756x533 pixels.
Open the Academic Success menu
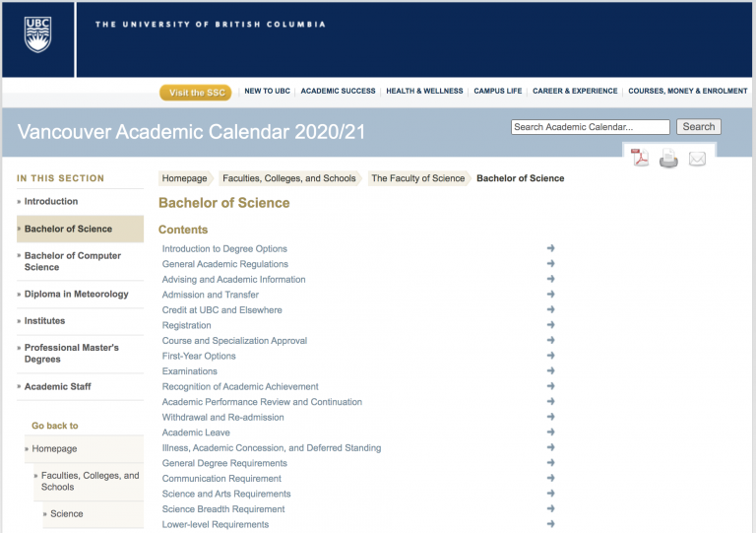[338, 92]
